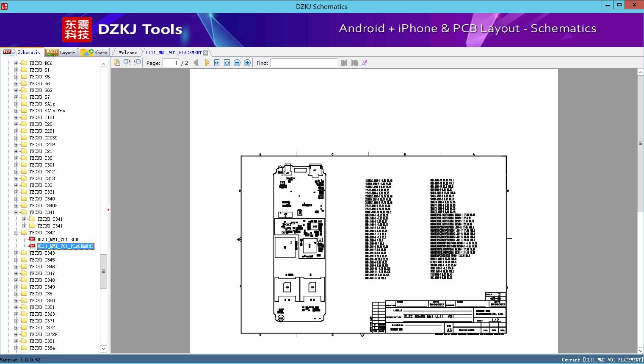Go to the previous page arrow
The width and height of the screenshot is (644, 364).
point(196,63)
